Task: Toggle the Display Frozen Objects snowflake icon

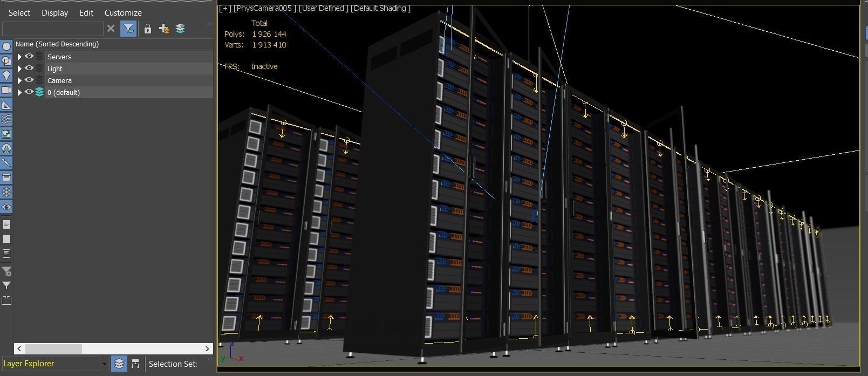Action: [x=6, y=192]
